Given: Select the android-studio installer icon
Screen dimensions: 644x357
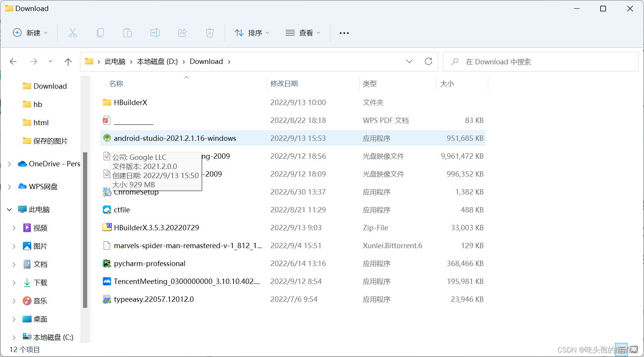Looking at the screenshot, I should pyautogui.click(x=107, y=138).
